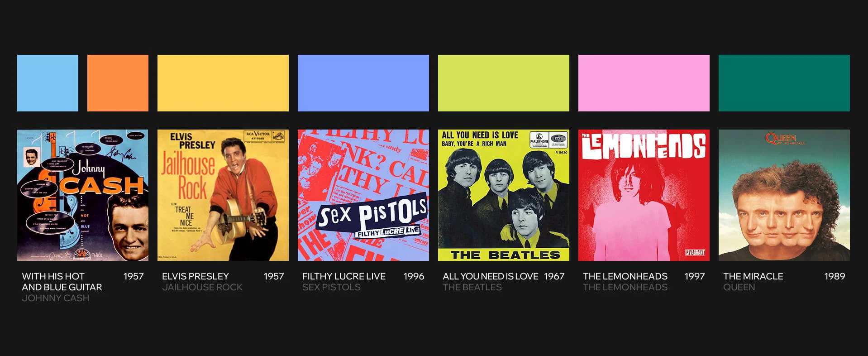Click the artist name 'Johnny Cash'
The height and width of the screenshot is (356, 868).
point(56,298)
